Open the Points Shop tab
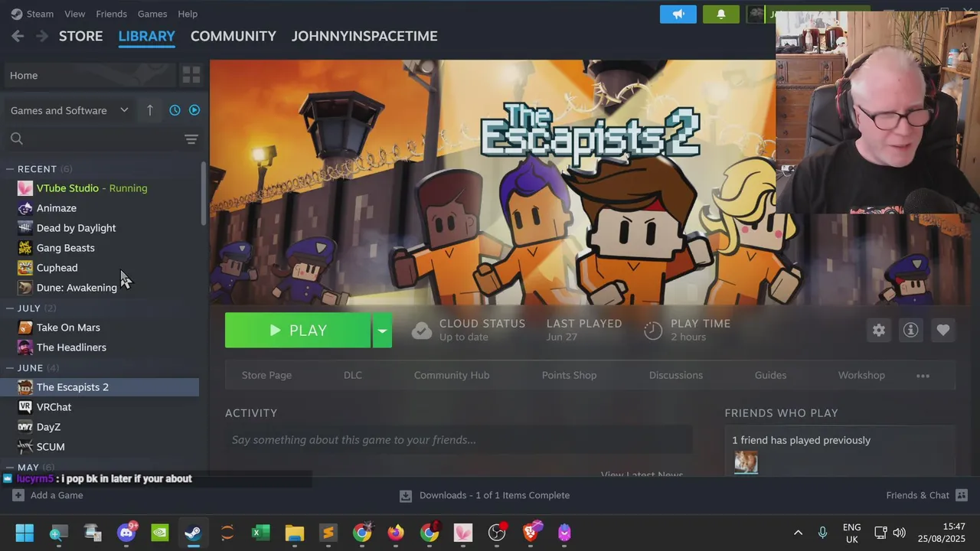Image resolution: width=980 pixels, height=551 pixels. pos(569,375)
